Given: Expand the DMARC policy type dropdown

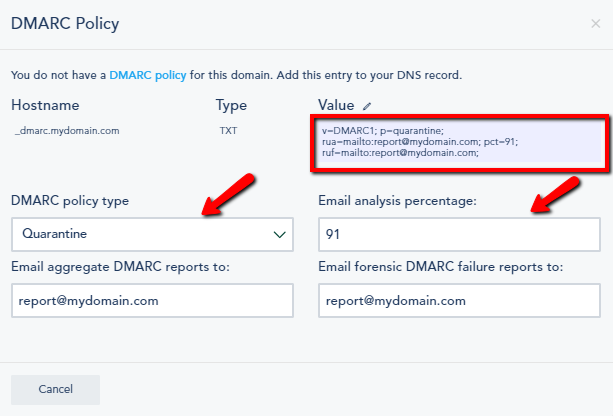Looking at the screenshot, I should click(x=152, y=235).
